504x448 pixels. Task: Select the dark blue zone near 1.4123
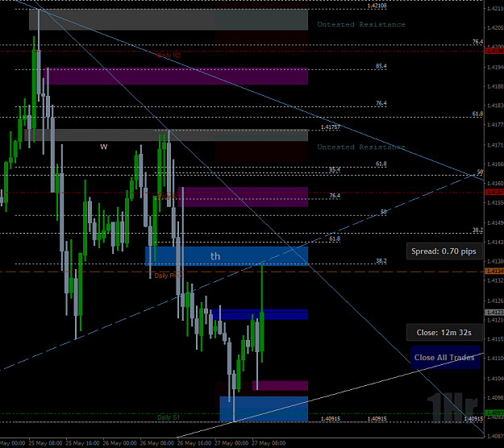(x=259, y=314)
